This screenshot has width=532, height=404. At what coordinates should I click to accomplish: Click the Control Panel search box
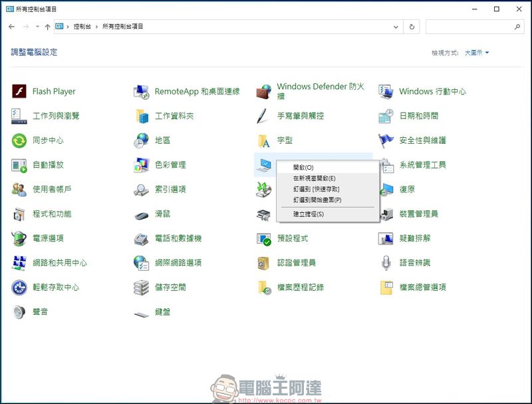(475, 27)
